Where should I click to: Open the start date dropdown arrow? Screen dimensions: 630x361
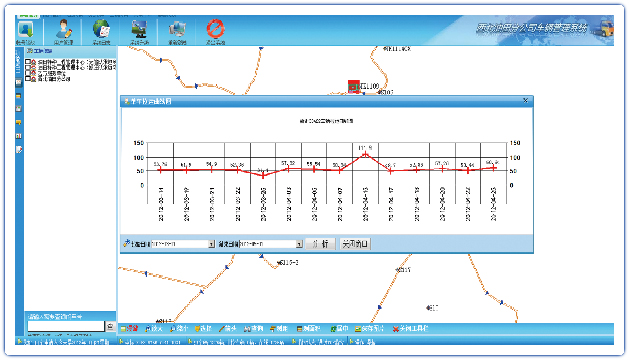211,244
